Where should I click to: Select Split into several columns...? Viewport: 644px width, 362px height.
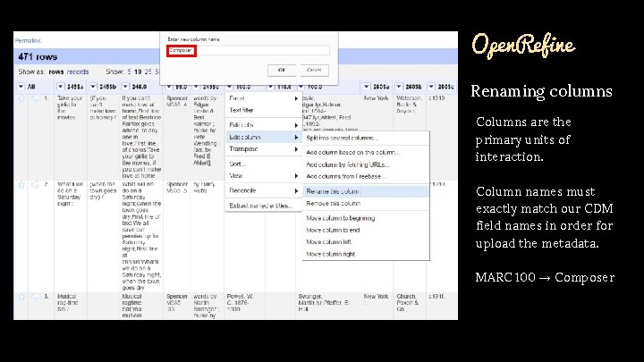click(x=366, y=138)
